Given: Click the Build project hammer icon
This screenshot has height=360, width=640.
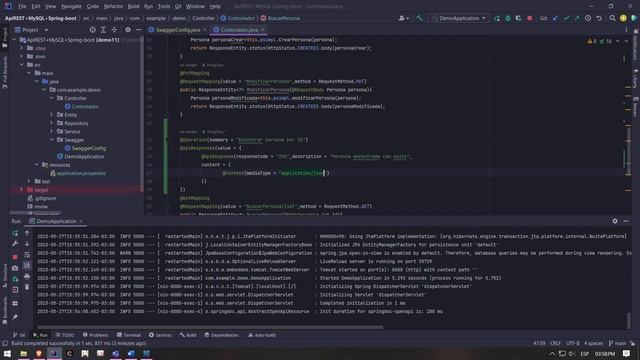Looking at the screenshot, I should point(419,18).
